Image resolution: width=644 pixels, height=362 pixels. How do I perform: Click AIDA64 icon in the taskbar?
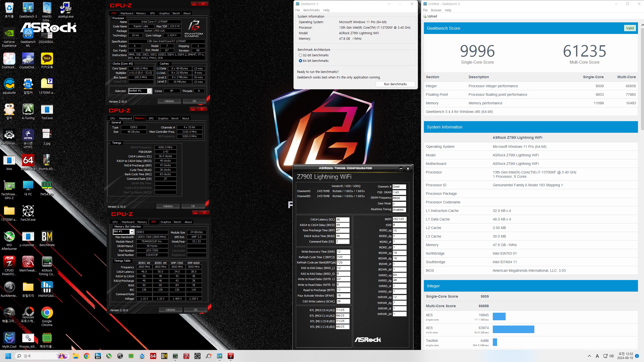click(153, 356)
